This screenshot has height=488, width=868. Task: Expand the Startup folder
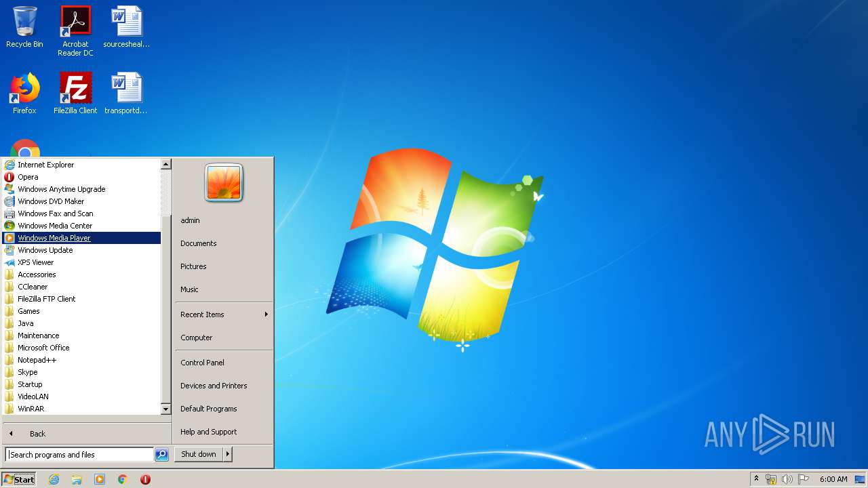tap(81, 384)
